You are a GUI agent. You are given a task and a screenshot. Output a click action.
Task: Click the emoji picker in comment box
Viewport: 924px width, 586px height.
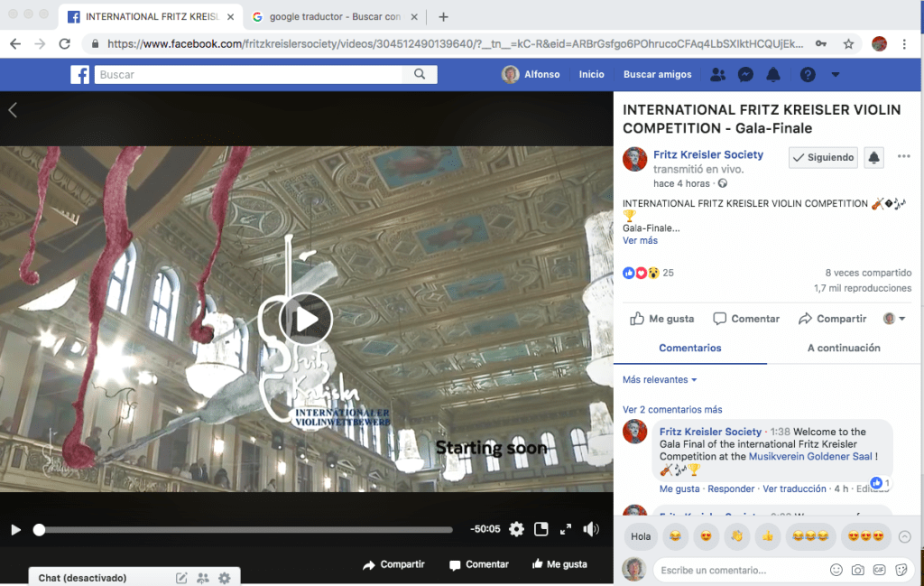(836, 571)
